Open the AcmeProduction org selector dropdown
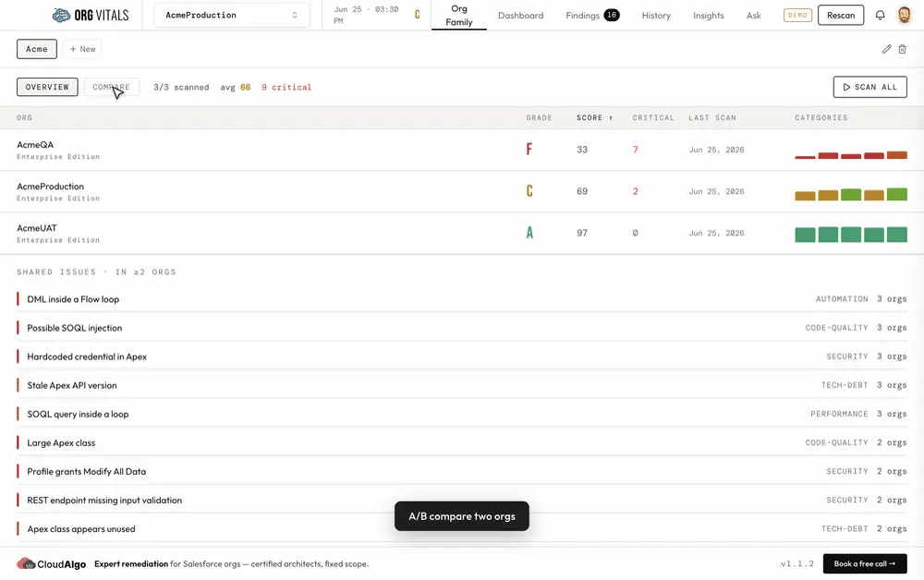924x580 pixels. pos(232,16)
